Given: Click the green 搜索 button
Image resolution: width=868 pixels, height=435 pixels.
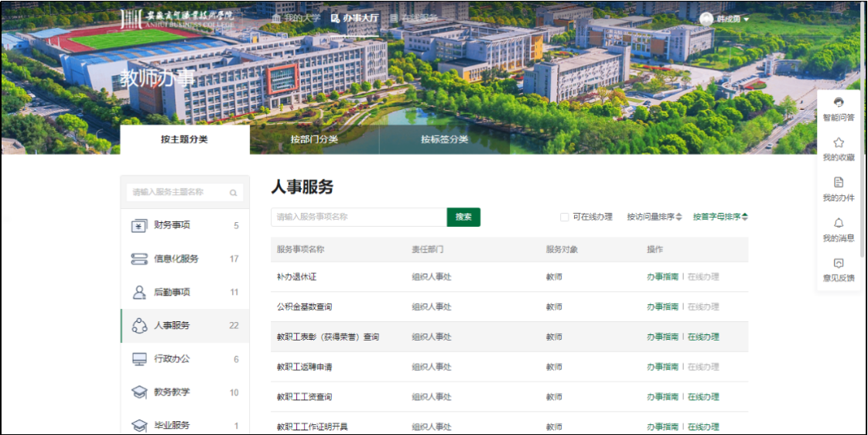Looking at the screenshot, I should pyautogui.click(x=463, y=217).
